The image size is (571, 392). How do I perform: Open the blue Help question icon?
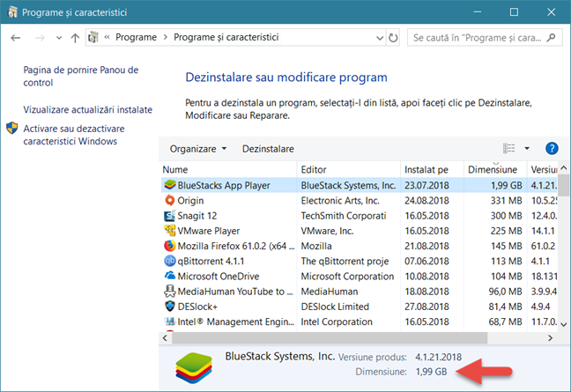pyautogui.click(x=552, y=148)
